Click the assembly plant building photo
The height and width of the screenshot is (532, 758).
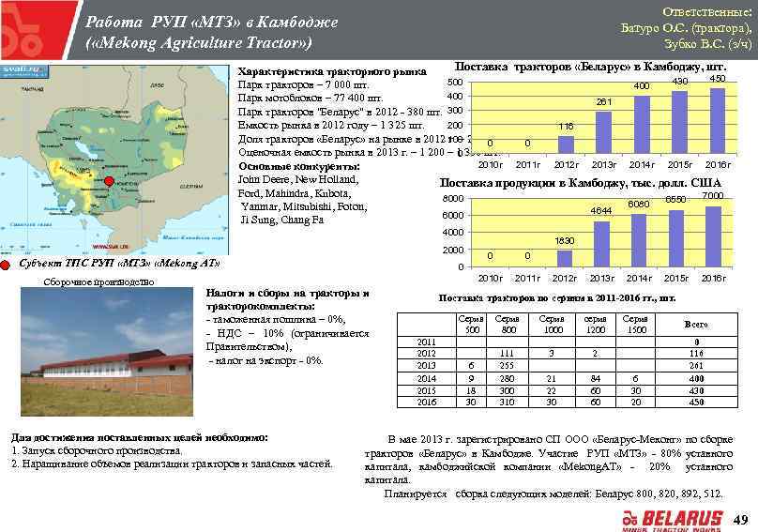click(107, 352)
